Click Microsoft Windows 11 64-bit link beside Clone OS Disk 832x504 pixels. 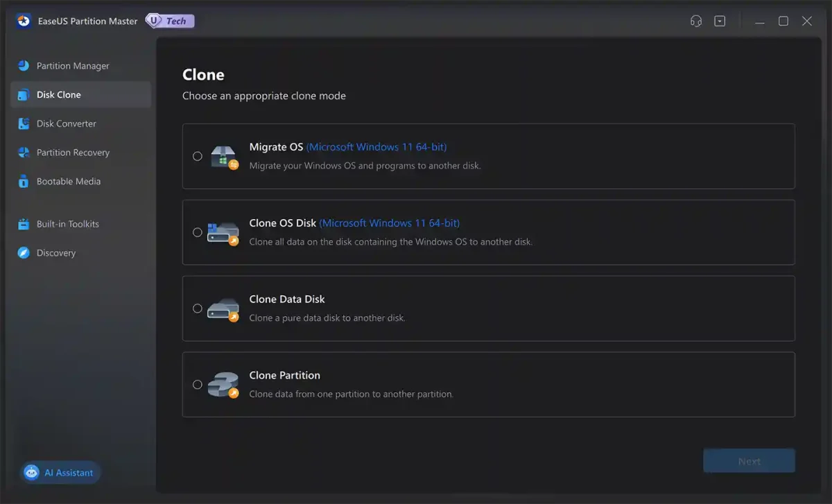(x=390, y=223)
